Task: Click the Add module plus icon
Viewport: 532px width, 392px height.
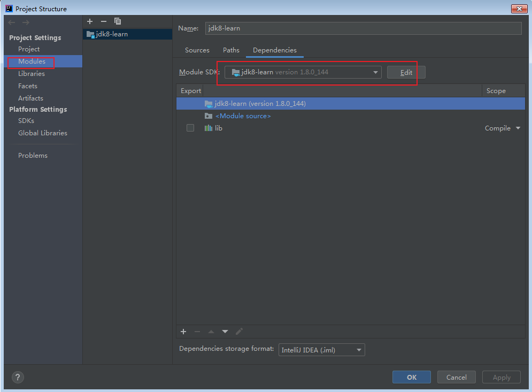Action: coord(90,21)
